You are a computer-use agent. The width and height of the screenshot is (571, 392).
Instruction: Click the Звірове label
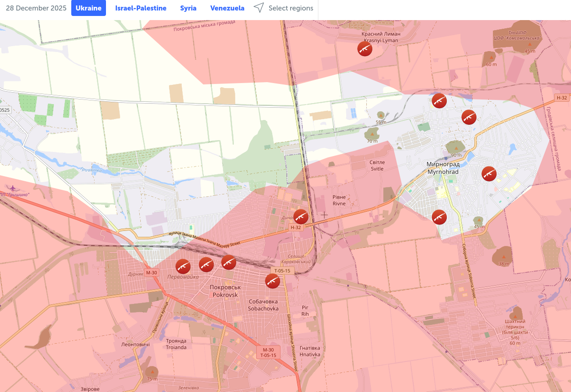click(x=90, y=389)
